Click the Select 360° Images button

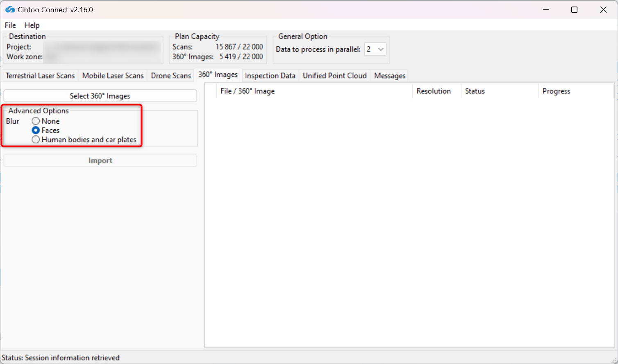(x=100, y=96)
